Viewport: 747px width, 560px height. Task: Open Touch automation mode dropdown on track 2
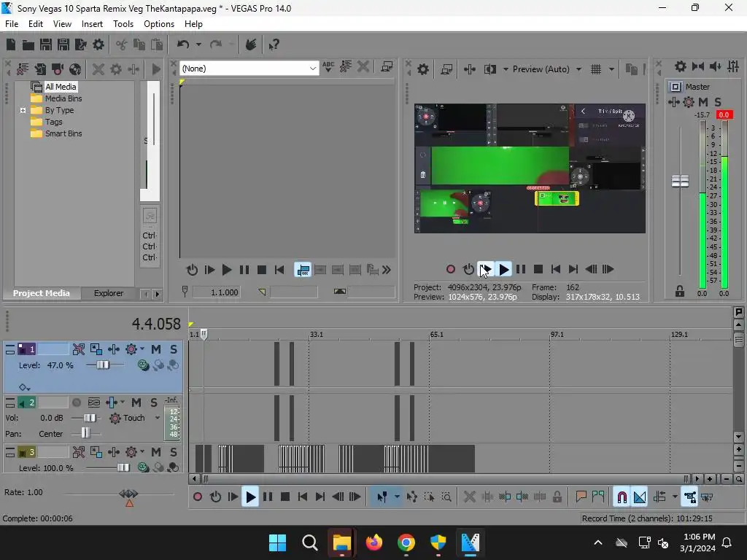click(x=158, y=418)
